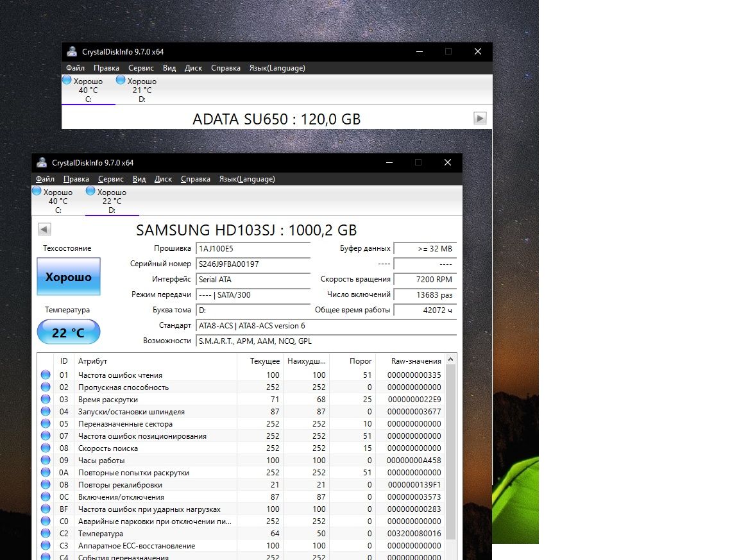Viewport: 739px width, 560px height.
Task: Click raw value 003200080016
Action: click(x=414, y=533)
